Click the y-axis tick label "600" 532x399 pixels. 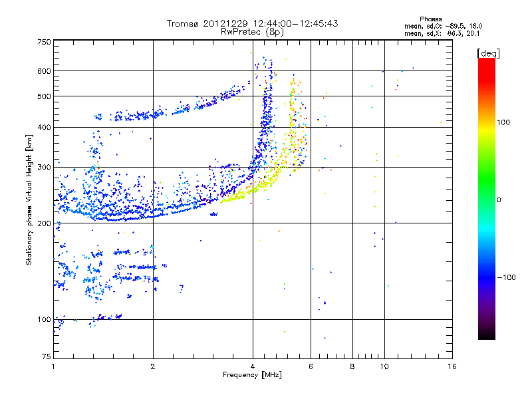44,71
